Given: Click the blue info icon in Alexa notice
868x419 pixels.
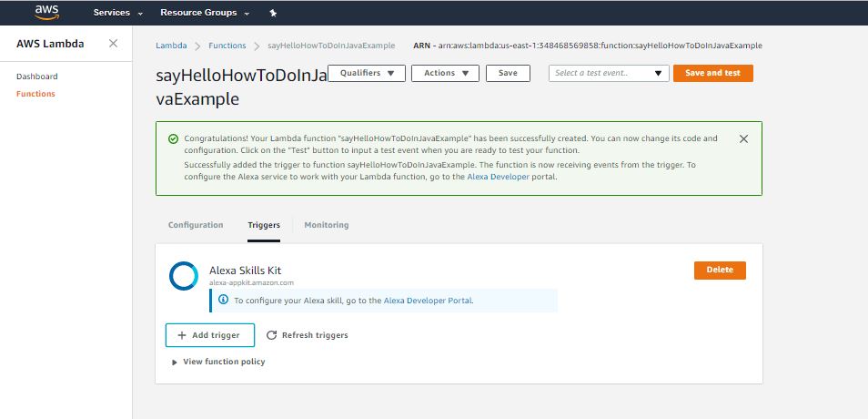Looking at the screenshot, I should (223, 300).
